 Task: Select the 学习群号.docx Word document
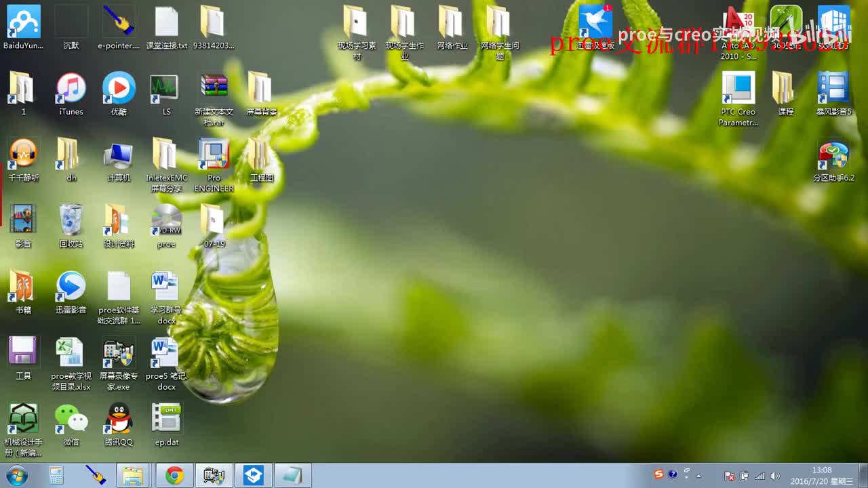166,298
